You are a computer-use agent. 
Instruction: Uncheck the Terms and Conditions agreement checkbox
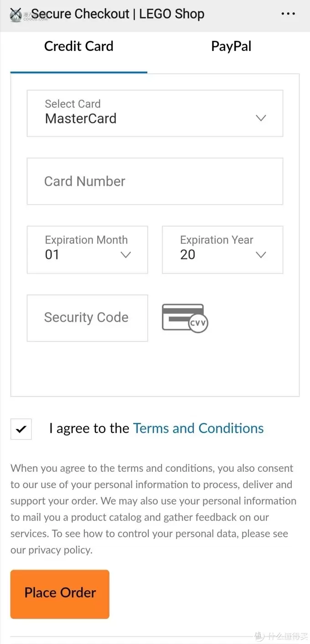pyautogui.click(x=21, y=429)
